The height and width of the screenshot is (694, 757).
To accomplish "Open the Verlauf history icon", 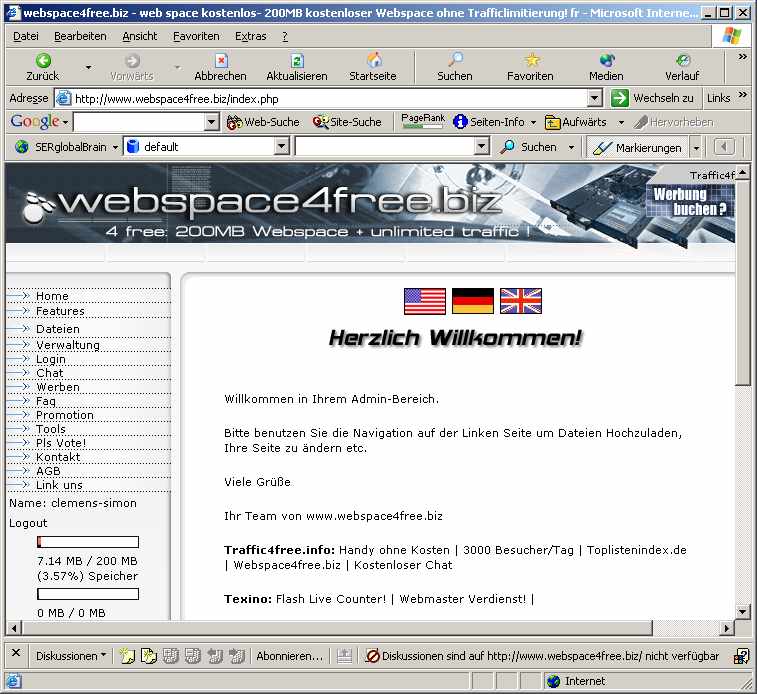I will (682, 61).
